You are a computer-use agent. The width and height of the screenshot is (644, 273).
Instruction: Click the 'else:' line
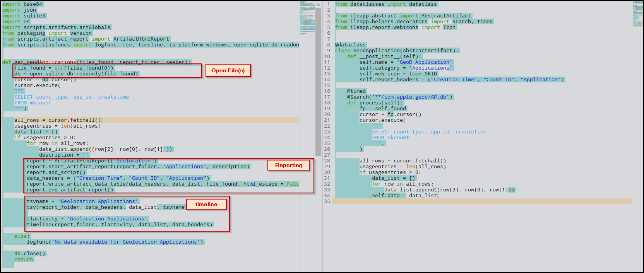[22, 236]
